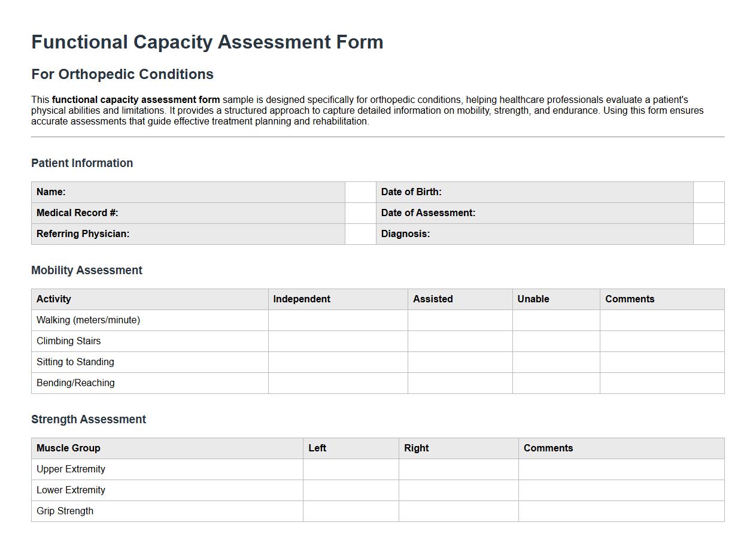Mark Climbing Stairs as Assisted
This screenshot has width=756, height=537.
tap(460, 341)
